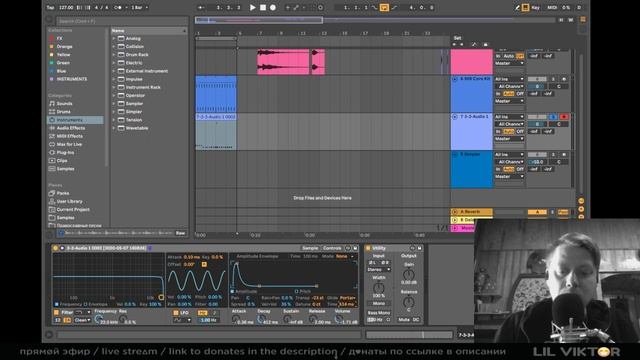
Task: Click the Raw preview button in browser
Action: (x=180, y=233)
